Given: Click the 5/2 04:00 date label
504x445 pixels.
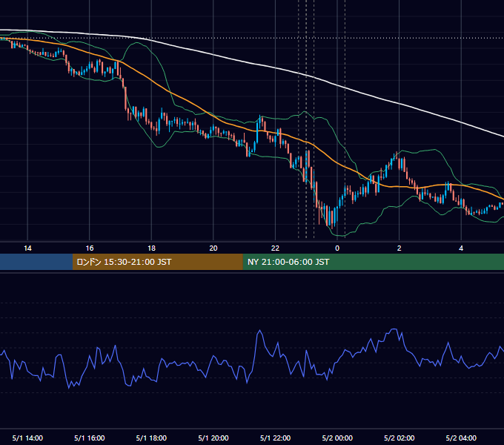Looking at the screenshot, I should (x=461, y=438).
